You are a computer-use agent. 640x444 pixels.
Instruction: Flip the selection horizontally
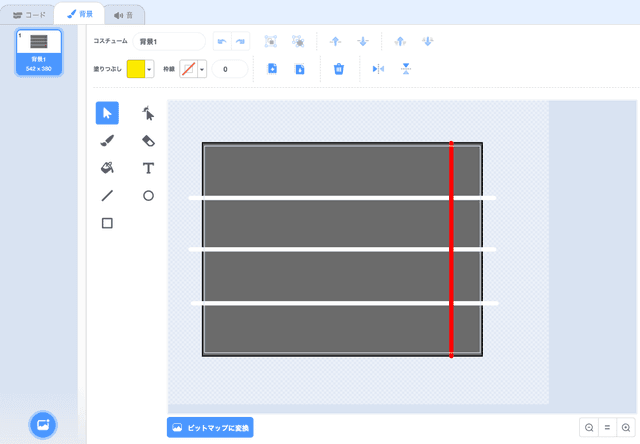point(378,69)
